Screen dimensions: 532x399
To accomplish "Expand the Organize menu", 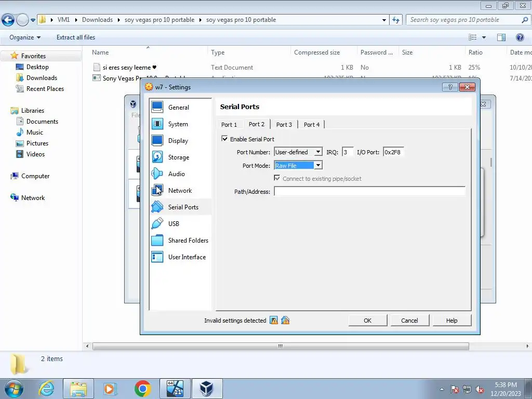I will (25, 37).
